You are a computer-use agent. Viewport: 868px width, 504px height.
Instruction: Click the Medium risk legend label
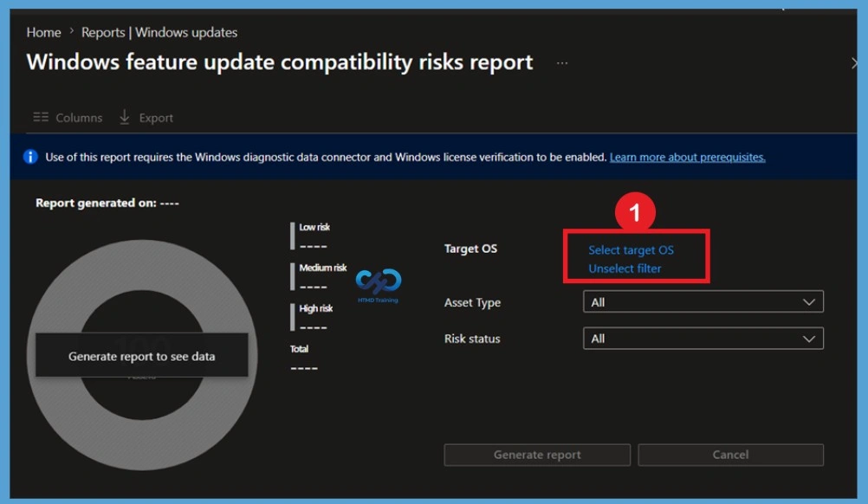tap(323, 268)
